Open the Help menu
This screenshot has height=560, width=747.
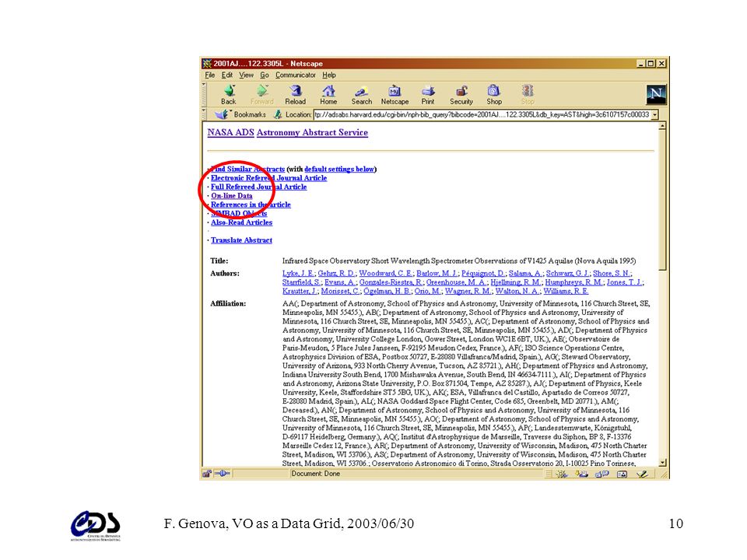pyautogui.click(x=329, y=75)
